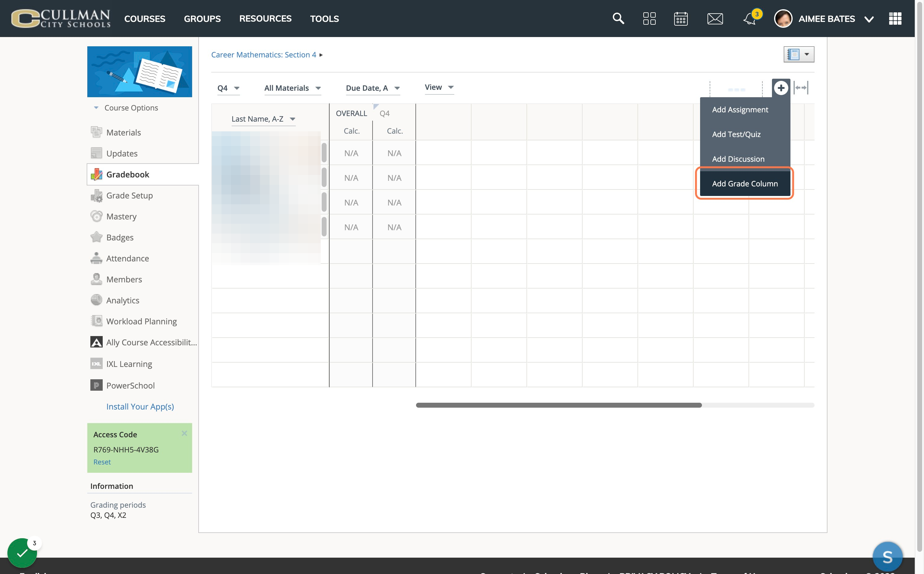This screenshot has width=924, height=574.
Task: Open the blue S help bubble
Action: (x=888, y=556)
